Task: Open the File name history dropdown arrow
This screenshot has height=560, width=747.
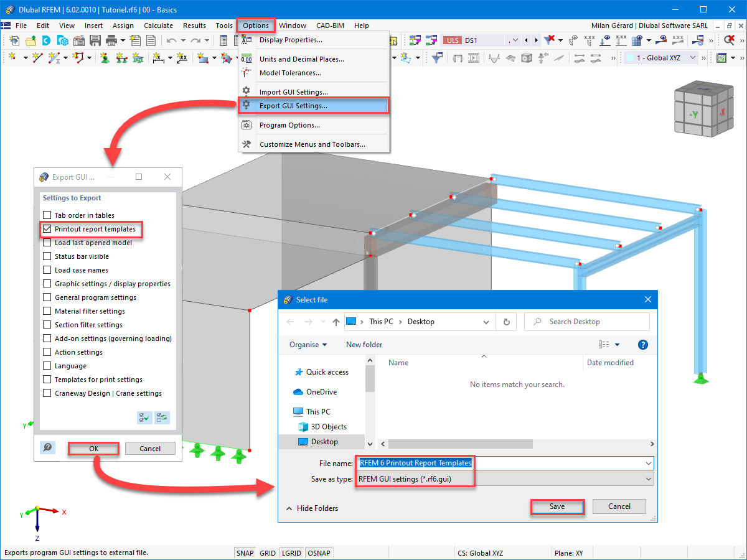Action: tap(649, 463)
